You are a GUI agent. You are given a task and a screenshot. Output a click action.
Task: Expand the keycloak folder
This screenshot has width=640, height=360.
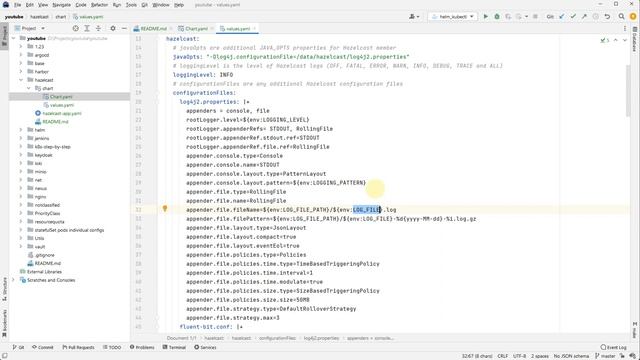click(21, 155)
